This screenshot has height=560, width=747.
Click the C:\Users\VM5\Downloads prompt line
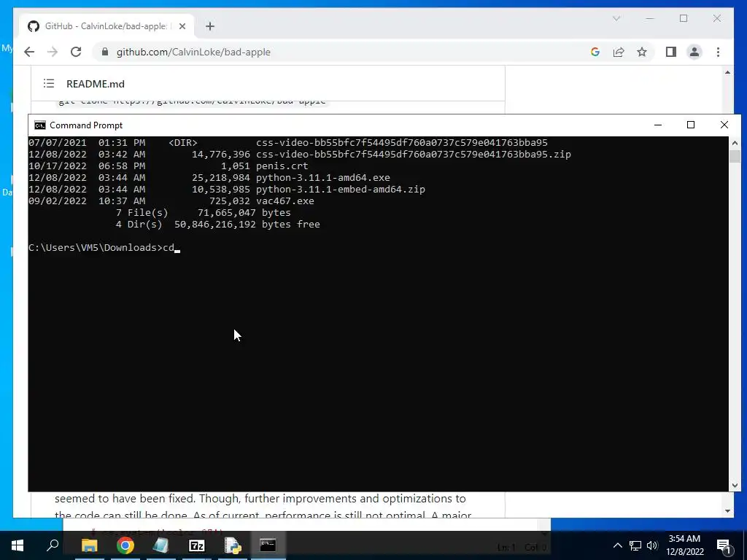104,248
